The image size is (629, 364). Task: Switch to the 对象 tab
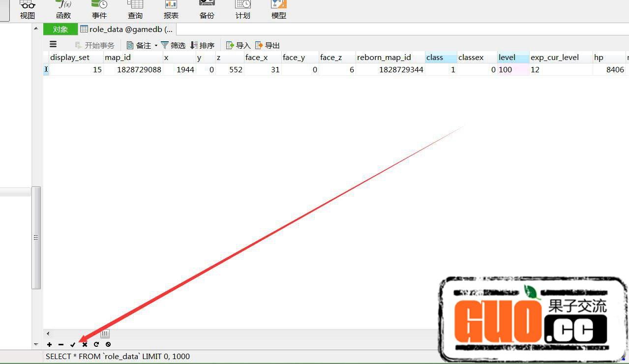click(x=60, y=30)
